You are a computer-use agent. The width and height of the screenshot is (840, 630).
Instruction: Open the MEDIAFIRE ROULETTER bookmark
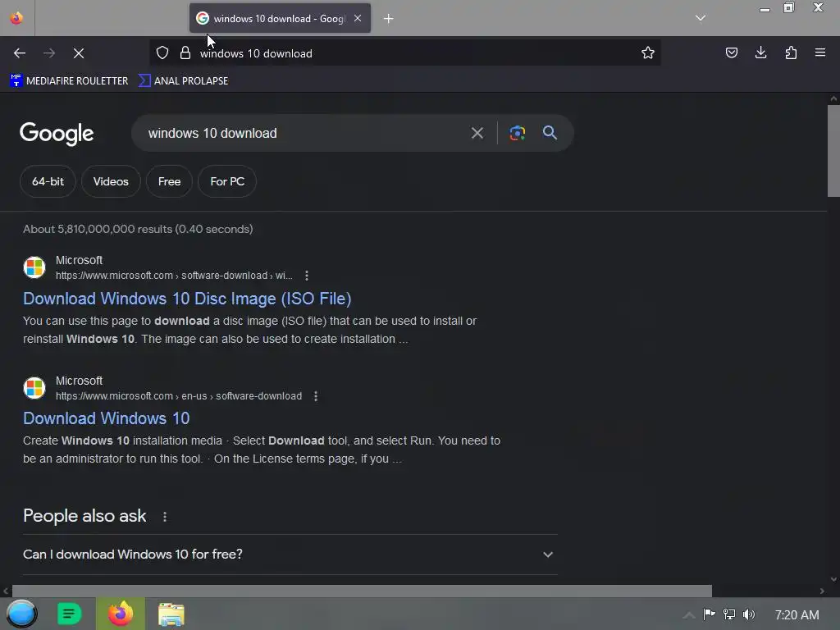tap(69, 81)
